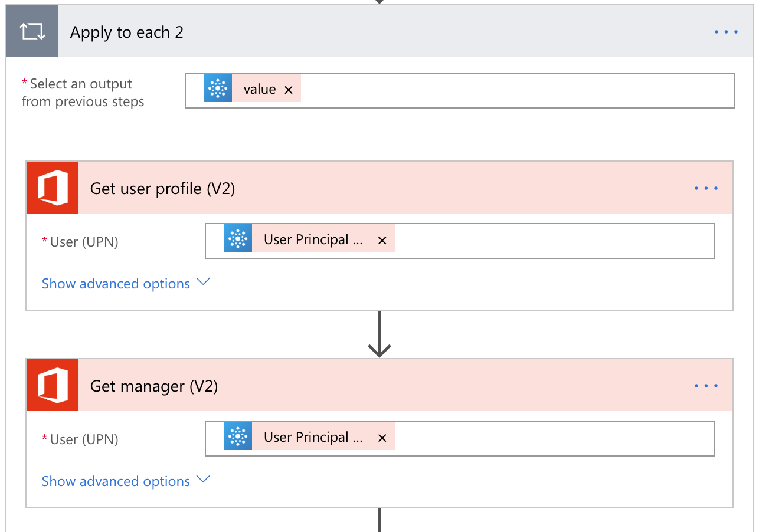Image resolution: width=759 pixels, height=532 pixels.
Task: Click the token icon in Get manager UPN
Action: [x=238, y=437]
